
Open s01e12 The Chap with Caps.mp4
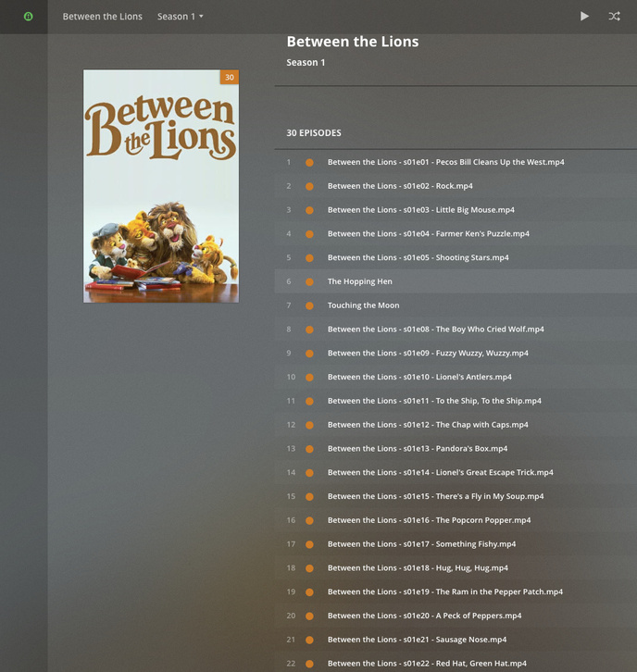tap(428, 424)
